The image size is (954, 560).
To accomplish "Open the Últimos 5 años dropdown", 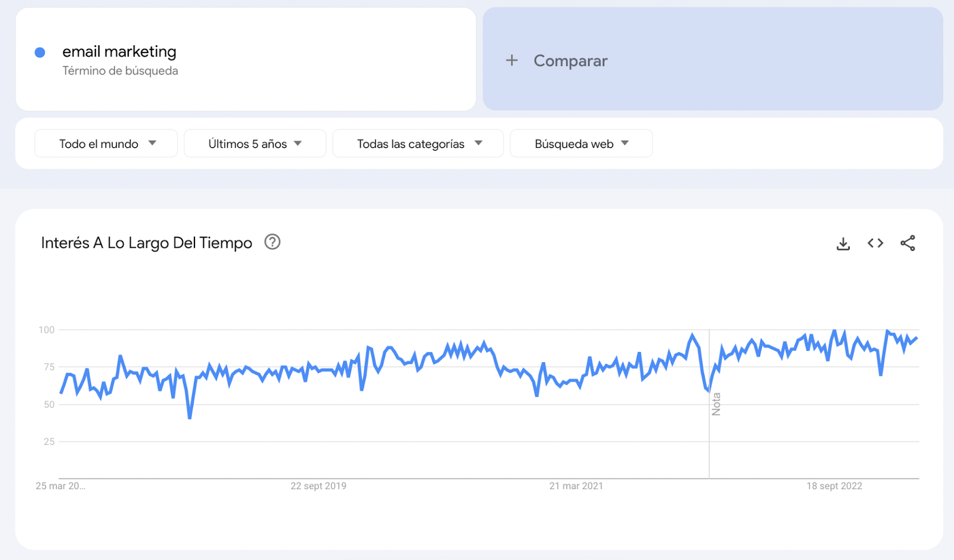I will click(255, 144).
